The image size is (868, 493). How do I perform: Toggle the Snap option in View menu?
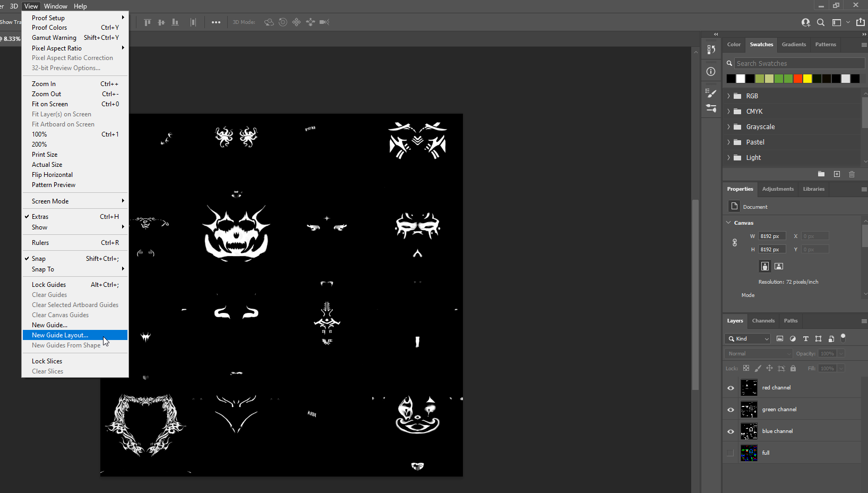tap(39, 259)
